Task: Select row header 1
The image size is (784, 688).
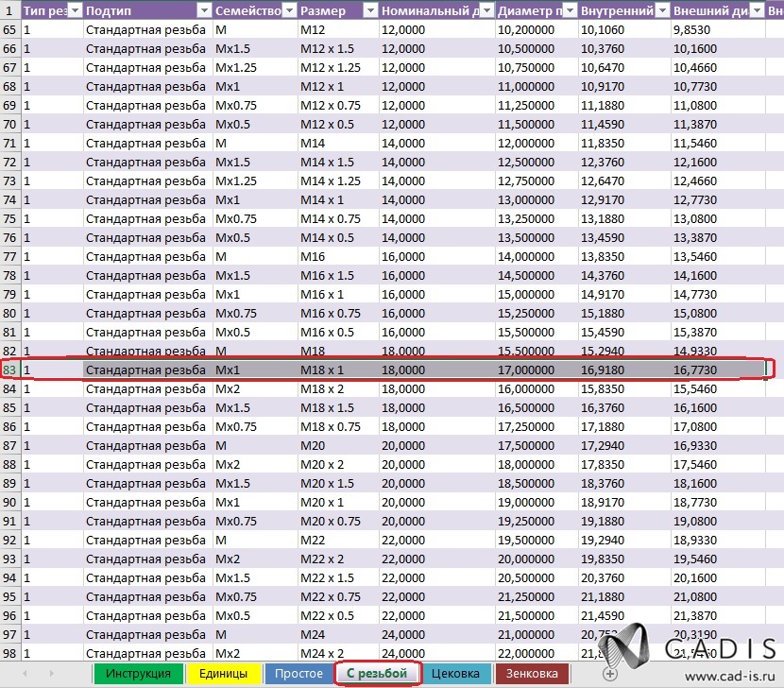Action: click(9, 10)
